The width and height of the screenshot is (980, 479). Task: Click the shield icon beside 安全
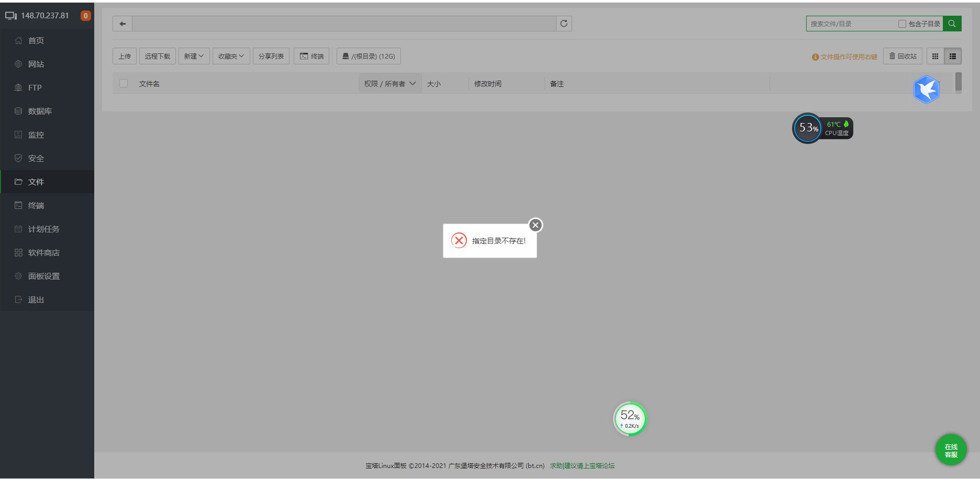(x=18, y=158)
